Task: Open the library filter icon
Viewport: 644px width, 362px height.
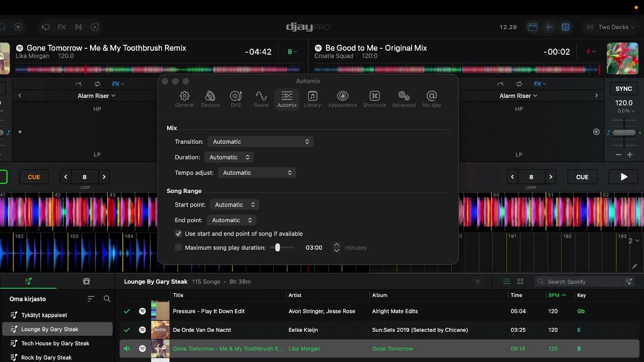Action: click(x=478, y=282)
